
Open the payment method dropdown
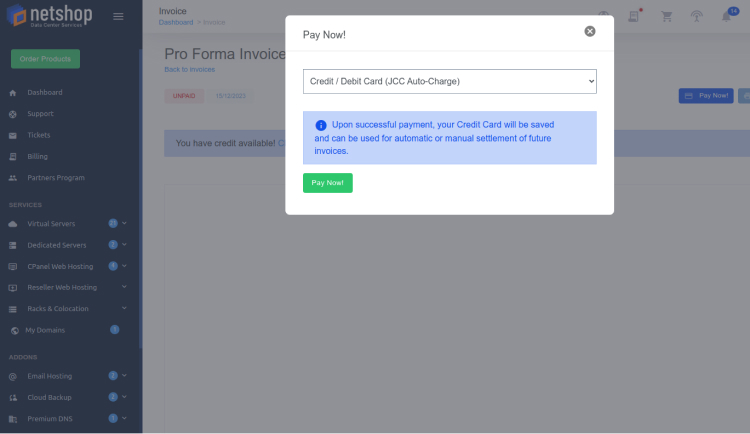450,81
